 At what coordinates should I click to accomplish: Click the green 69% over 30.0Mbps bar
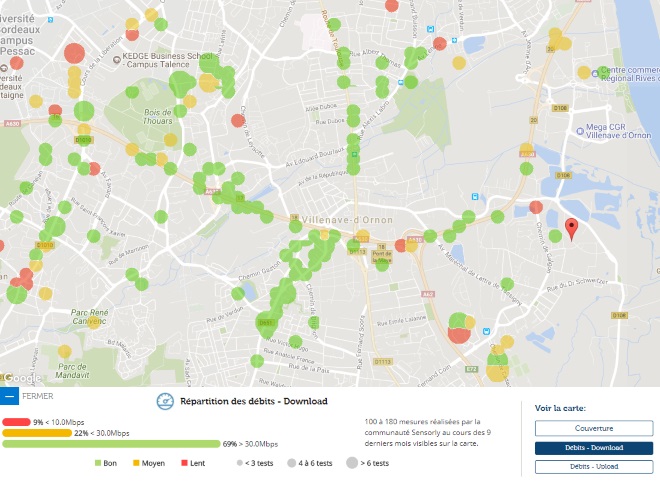tap(110, 443)
